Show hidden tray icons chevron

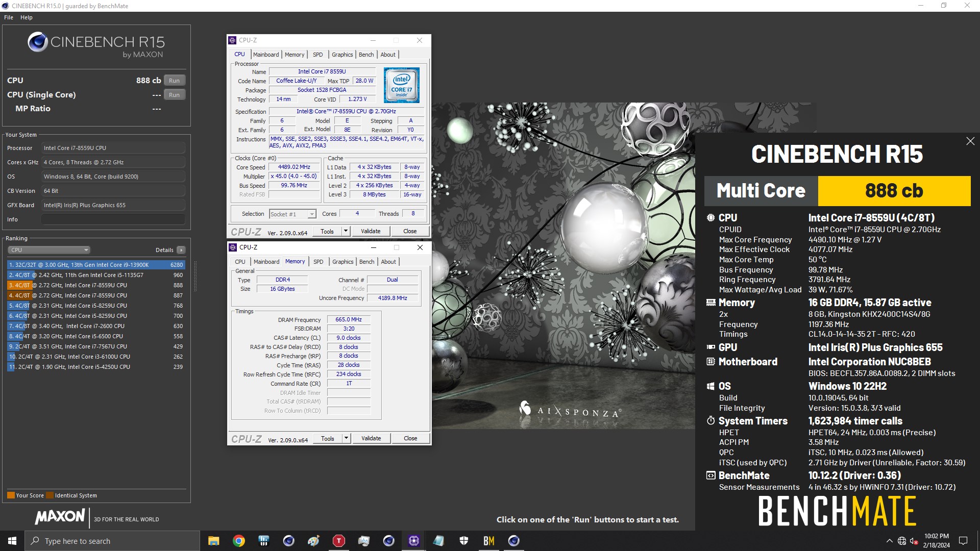click(x=890, y=541)
